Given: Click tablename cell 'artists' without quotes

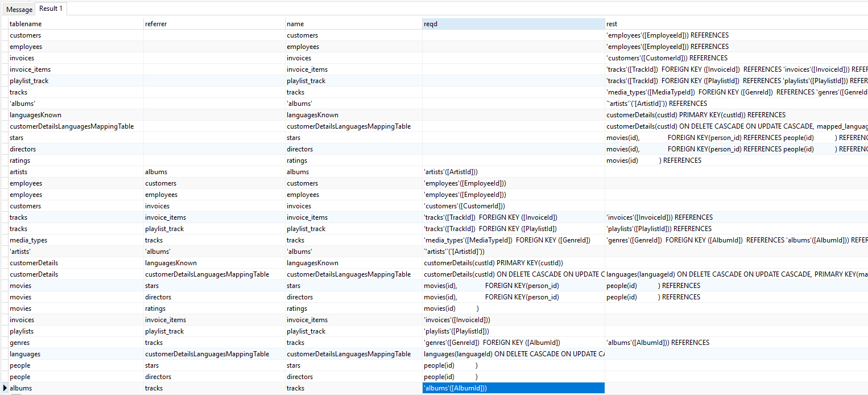Looking at the screenshot, I should (x=75, y=172).
